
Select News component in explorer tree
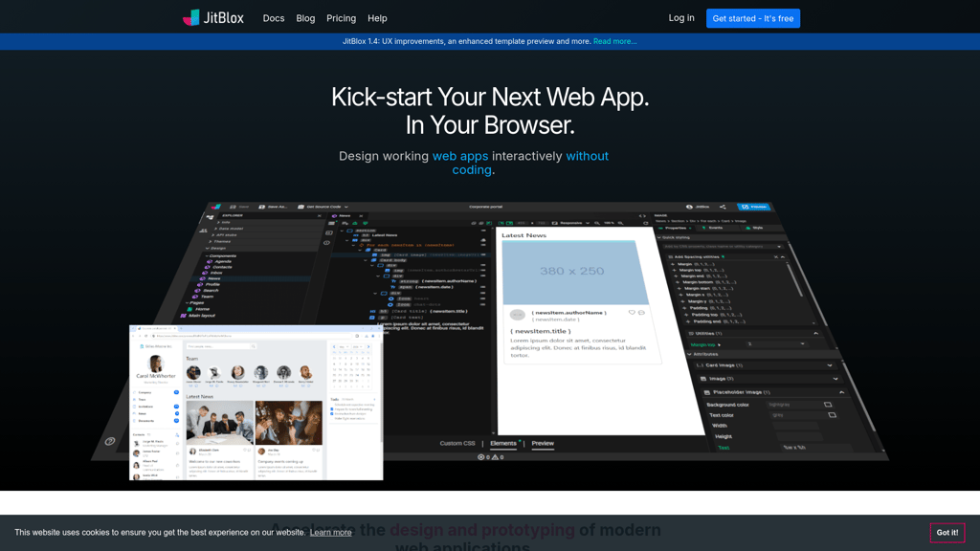tap(211, 278)
